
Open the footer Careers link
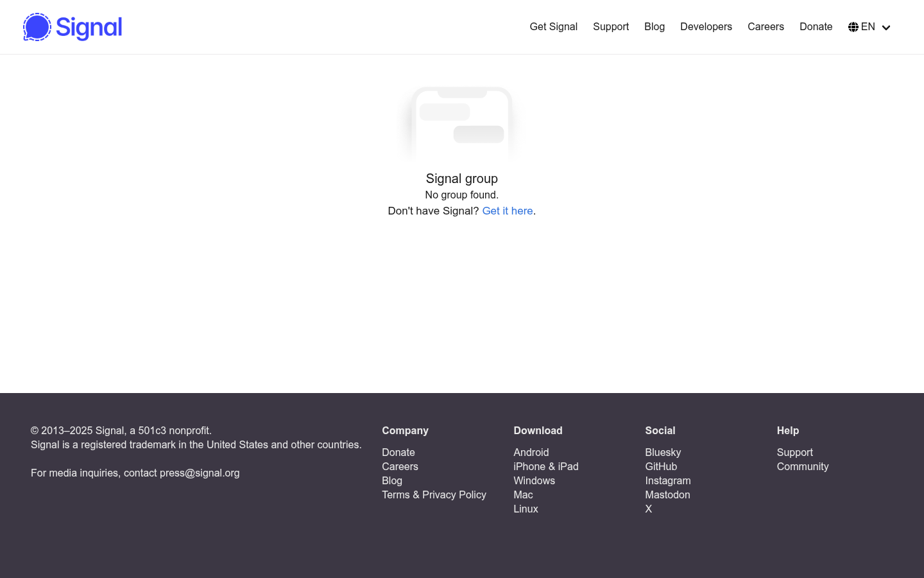tap(400, 466)
